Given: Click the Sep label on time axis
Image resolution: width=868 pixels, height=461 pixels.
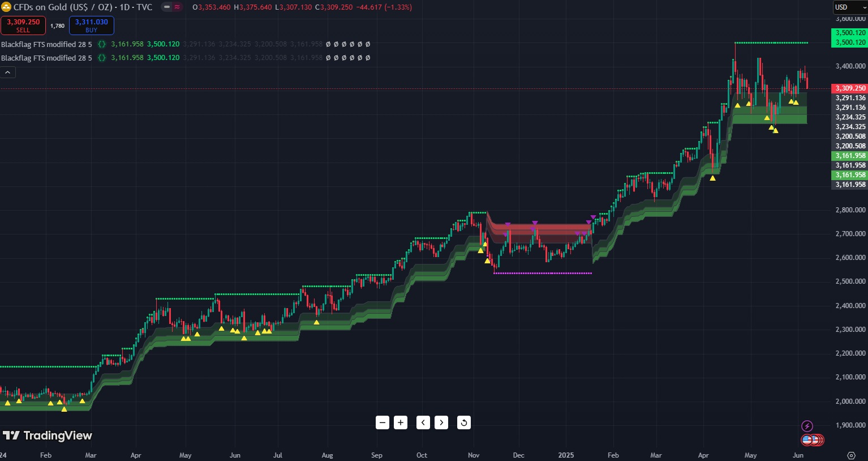Looking at the screenshot, I should click(x=377, y=455).
